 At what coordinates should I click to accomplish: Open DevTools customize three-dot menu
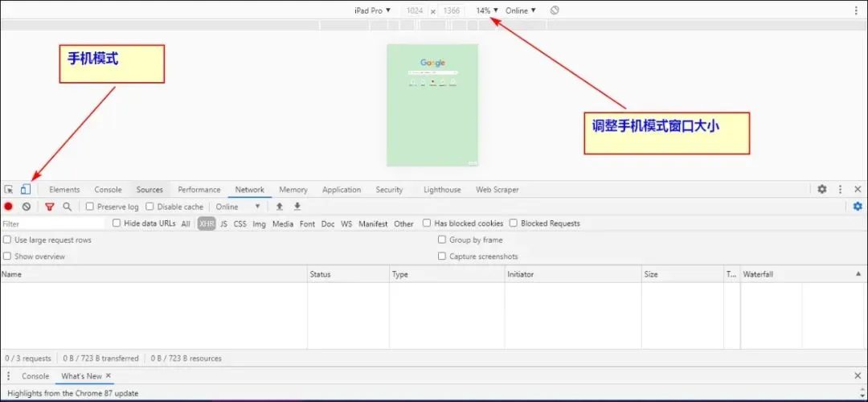[x=841, y=190]
